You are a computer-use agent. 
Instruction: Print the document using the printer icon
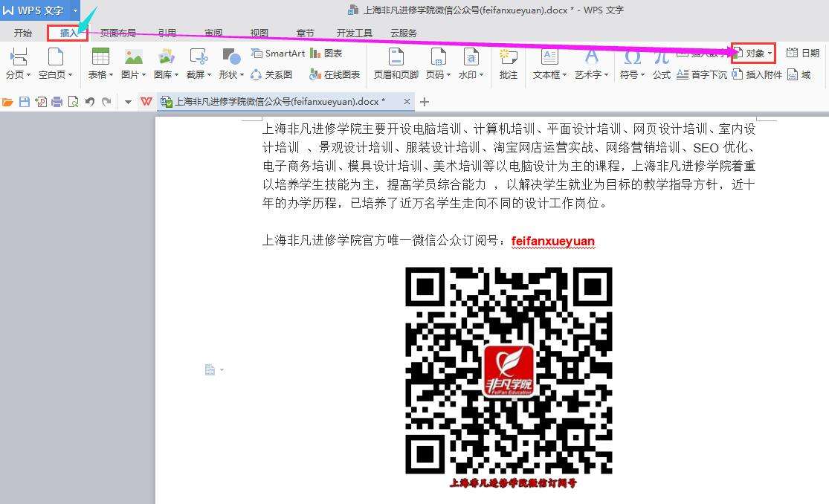tap(57, 102)
